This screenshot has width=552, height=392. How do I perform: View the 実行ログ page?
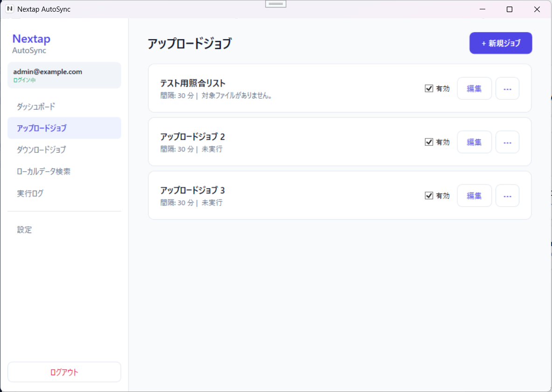point(64,193)
